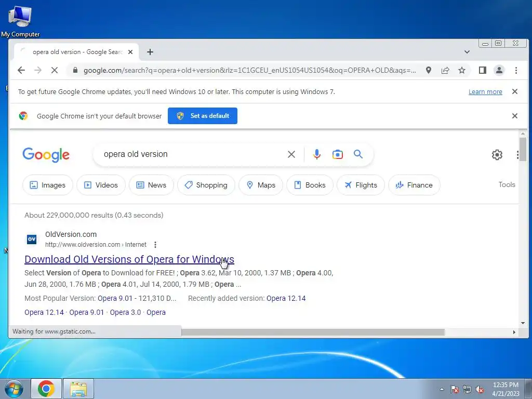Search by image with camera icon
This screenshot has height=399, width=532.
[337, 154]
